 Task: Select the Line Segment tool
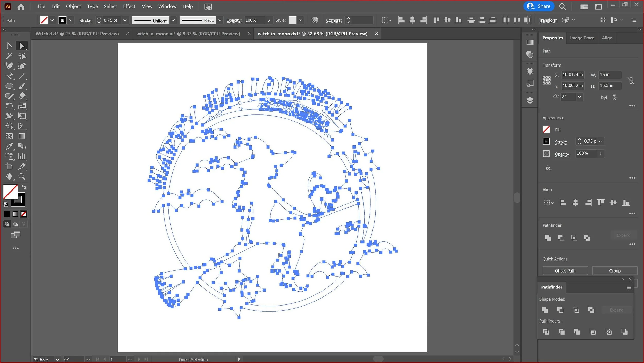tap(22, 76)
